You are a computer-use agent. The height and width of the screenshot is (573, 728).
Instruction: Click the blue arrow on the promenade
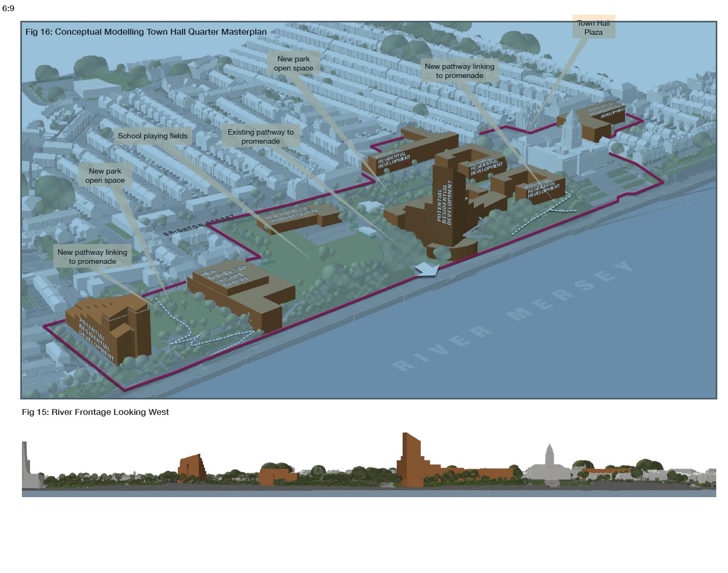[427, 270]
